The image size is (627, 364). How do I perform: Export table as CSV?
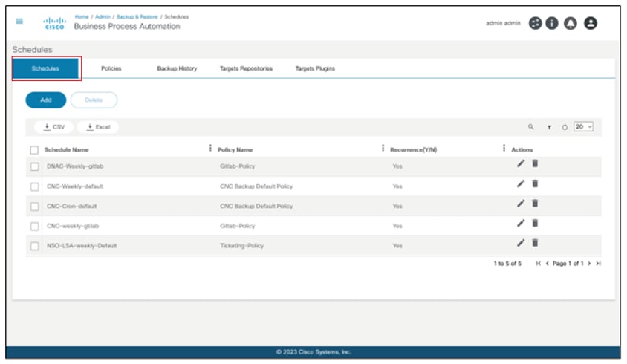(53, 127)
